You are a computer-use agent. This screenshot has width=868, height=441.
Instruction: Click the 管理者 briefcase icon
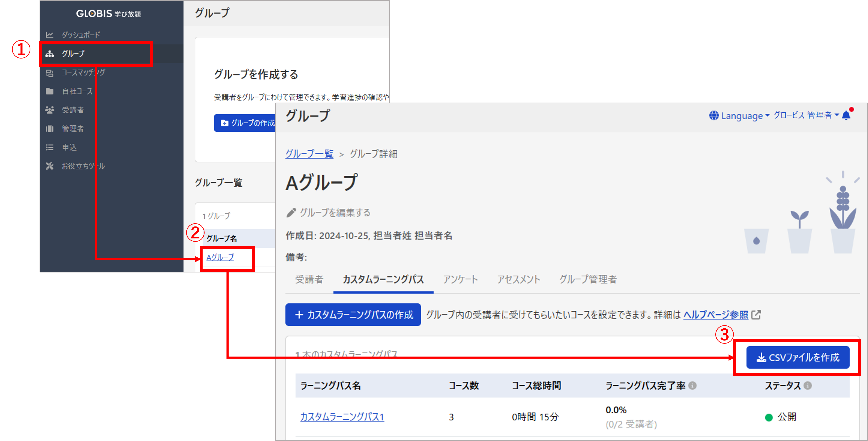coord(49,129)
